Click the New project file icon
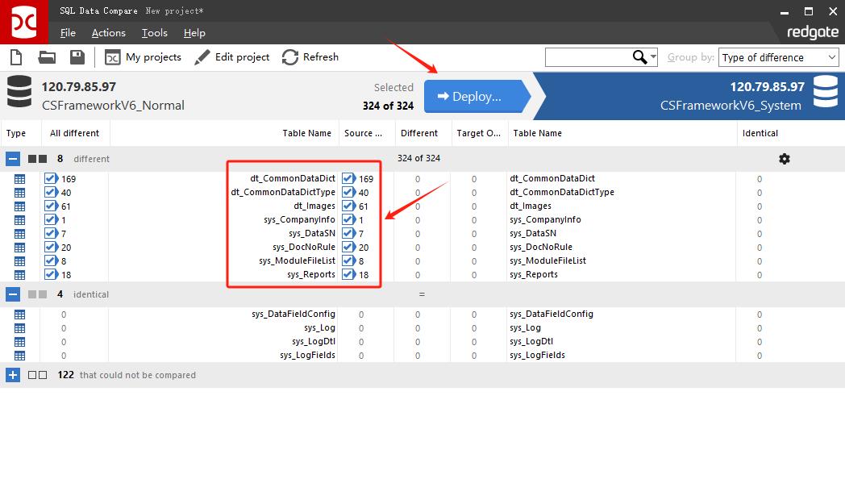 pyautogui.click(x=15, y=57)
